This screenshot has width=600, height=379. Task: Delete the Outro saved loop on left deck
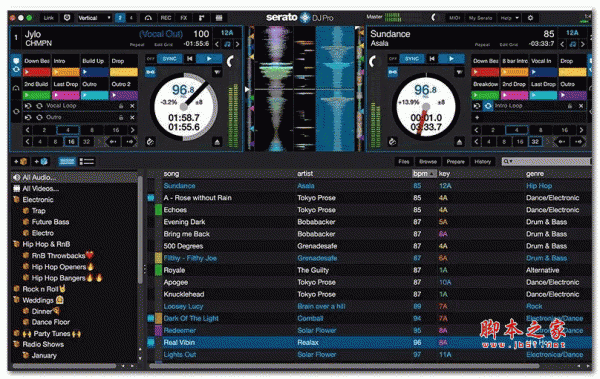click(132, 118)
